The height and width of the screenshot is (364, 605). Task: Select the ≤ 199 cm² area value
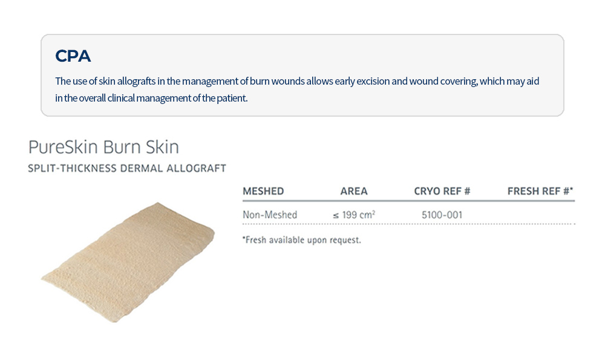354,215
